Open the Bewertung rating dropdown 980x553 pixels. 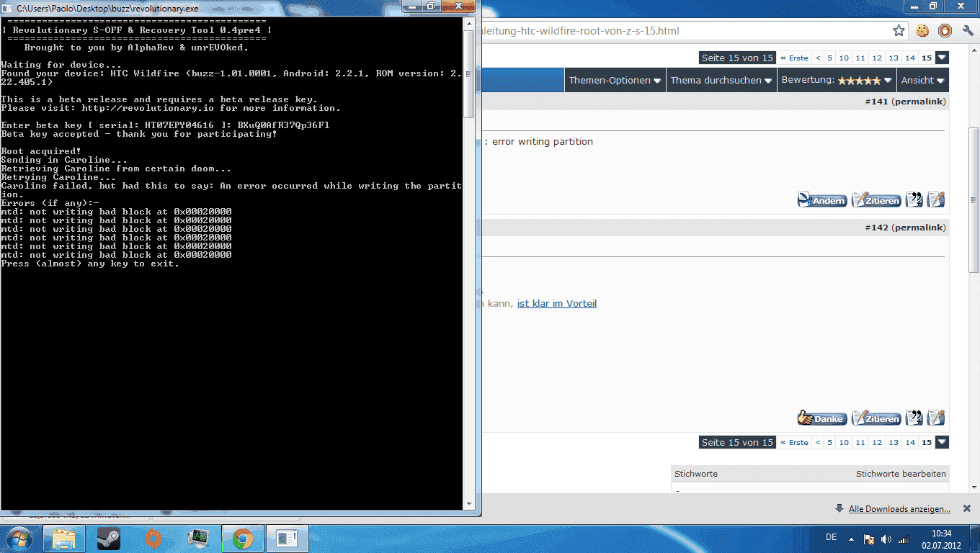click(837, 81)
